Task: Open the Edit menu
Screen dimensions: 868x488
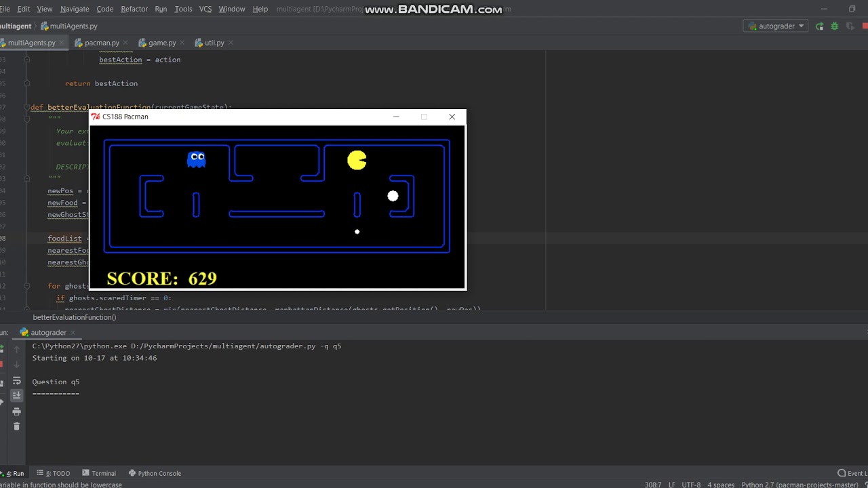Action: tap(24, 9)
